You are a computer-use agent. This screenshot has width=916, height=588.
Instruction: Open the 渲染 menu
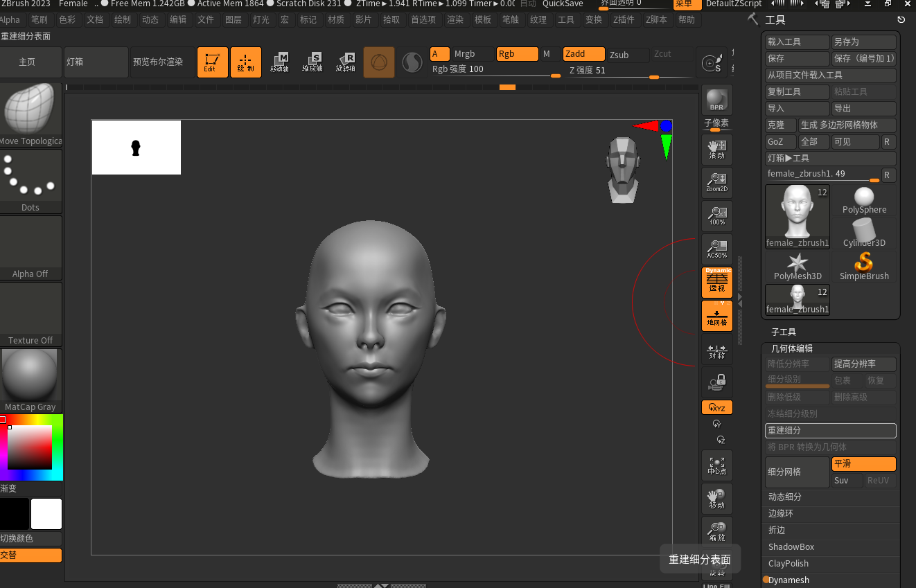[x=455, y=19]
